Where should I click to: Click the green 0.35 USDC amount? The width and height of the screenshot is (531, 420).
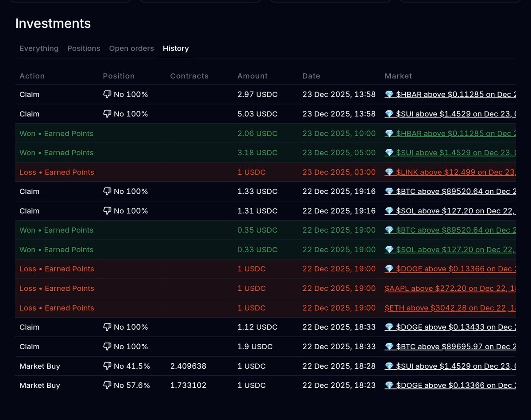tap(258, 230)
